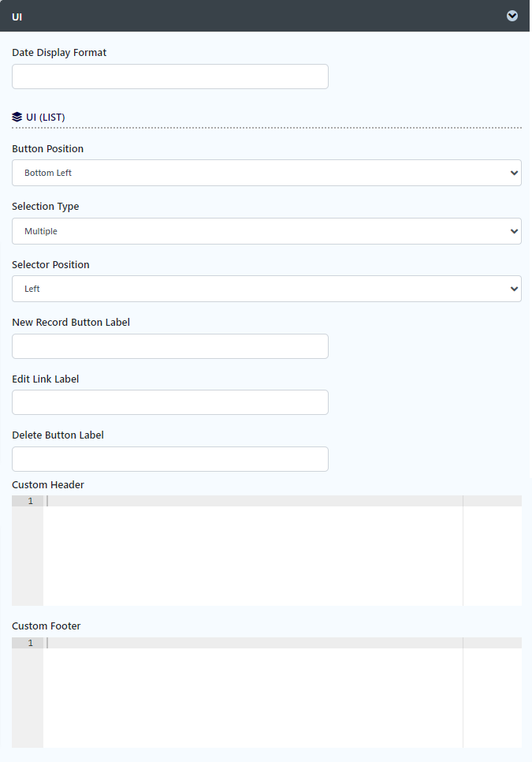Click the Date Display Format input field
This screenshot has height=762, width=532.
[x=170, y=77]
